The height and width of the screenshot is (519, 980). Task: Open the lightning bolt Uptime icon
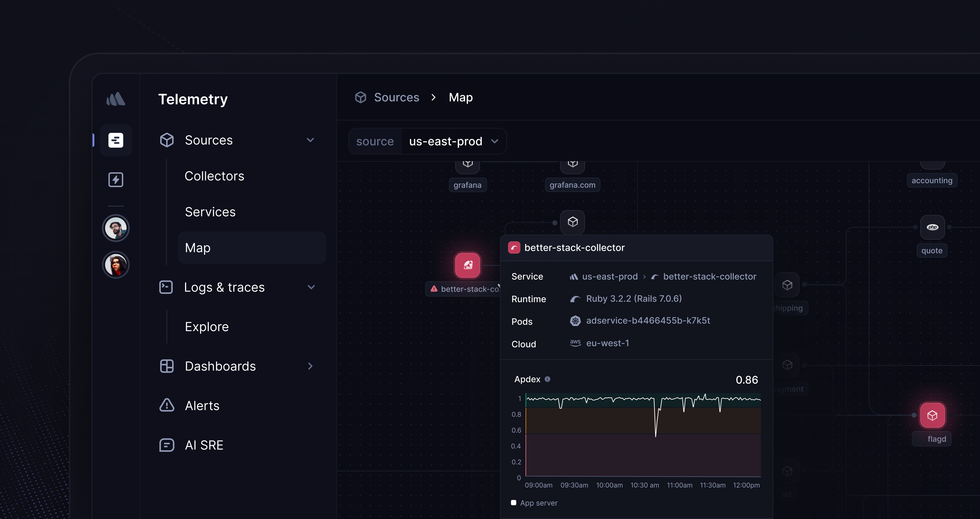tap(116, 180)
